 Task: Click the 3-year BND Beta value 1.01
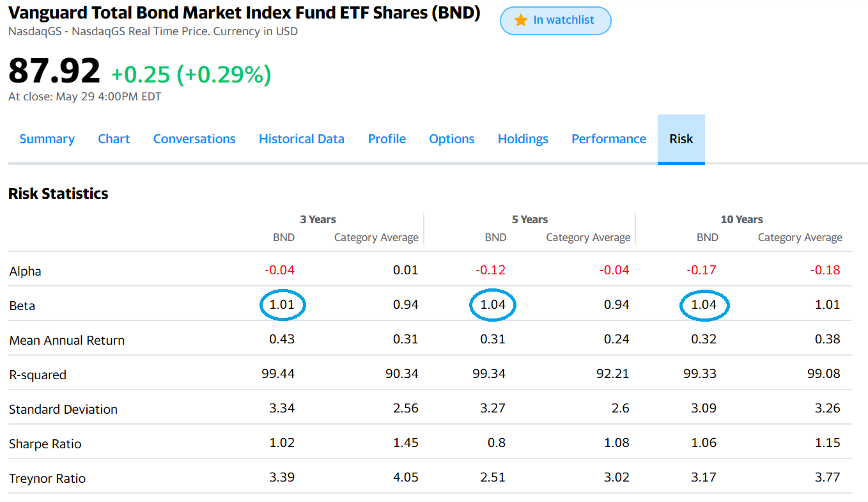coord(282,304)
